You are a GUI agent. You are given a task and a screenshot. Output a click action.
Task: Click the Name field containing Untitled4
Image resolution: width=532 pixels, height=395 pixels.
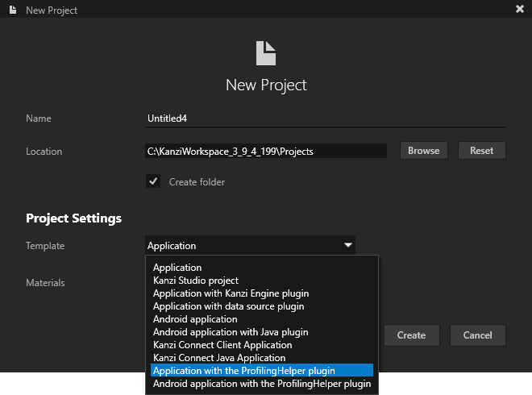click(325, 118)
